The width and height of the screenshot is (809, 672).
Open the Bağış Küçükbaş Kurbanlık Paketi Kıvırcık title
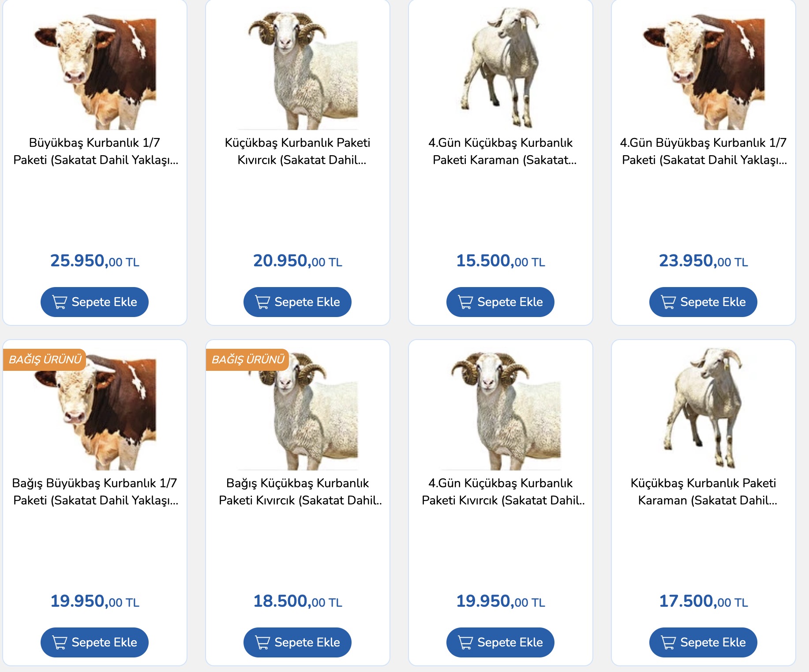click(x=298, y=492)
